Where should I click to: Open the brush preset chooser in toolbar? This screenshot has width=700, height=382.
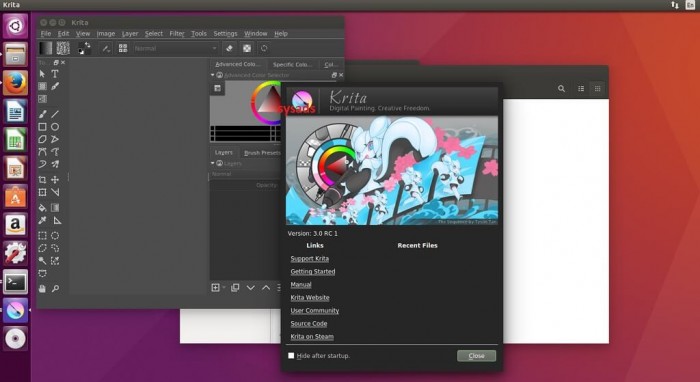(123, 48)
